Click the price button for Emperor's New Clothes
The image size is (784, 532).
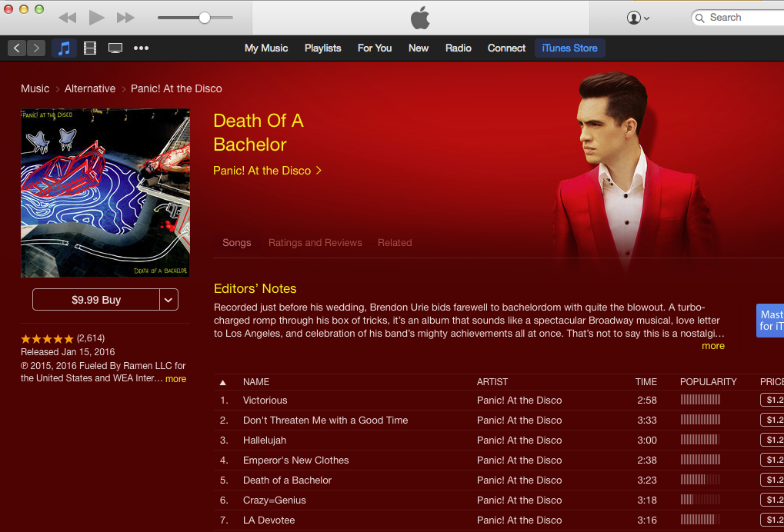(772, 460)
